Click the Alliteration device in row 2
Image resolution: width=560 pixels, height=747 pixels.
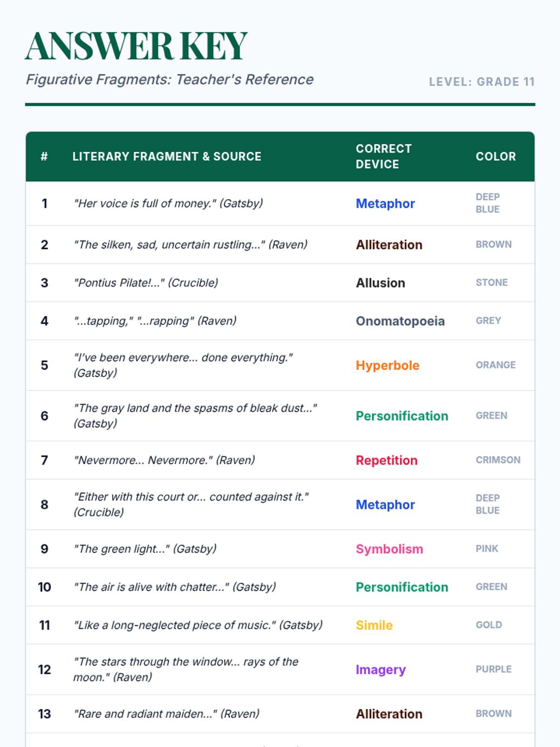coord(389,245)
